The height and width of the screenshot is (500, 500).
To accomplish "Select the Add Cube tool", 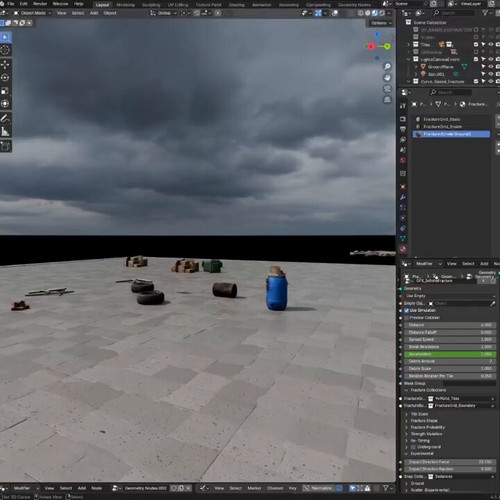I will pyautogui.click(x=5, y=146).
